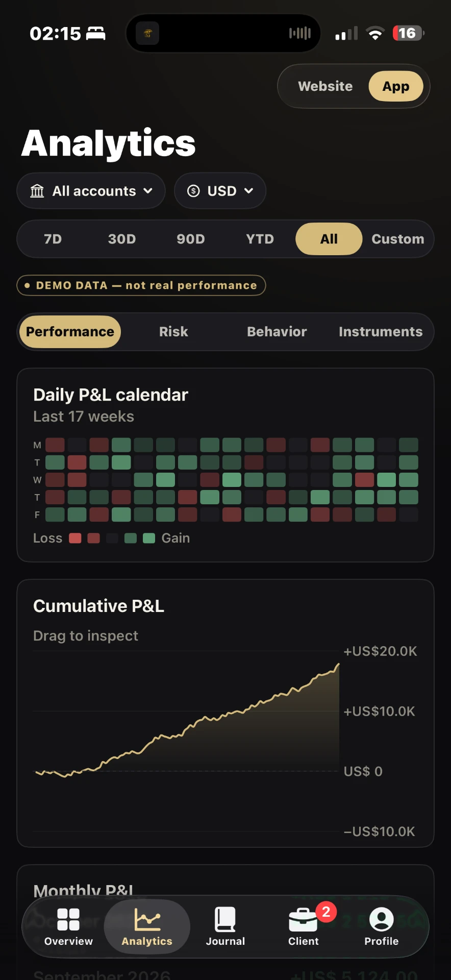Tap the brightest green Gain legend swatch
451x980 pixels.
click(x=149, y=538)
